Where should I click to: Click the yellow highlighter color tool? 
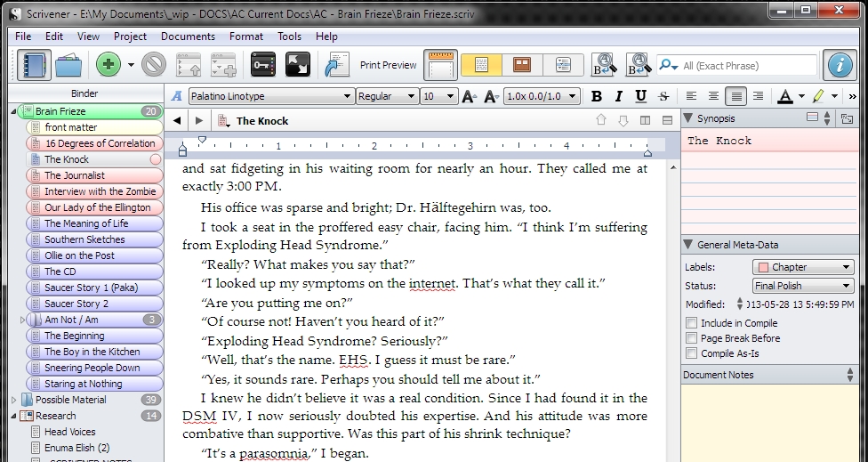point(819,96)
